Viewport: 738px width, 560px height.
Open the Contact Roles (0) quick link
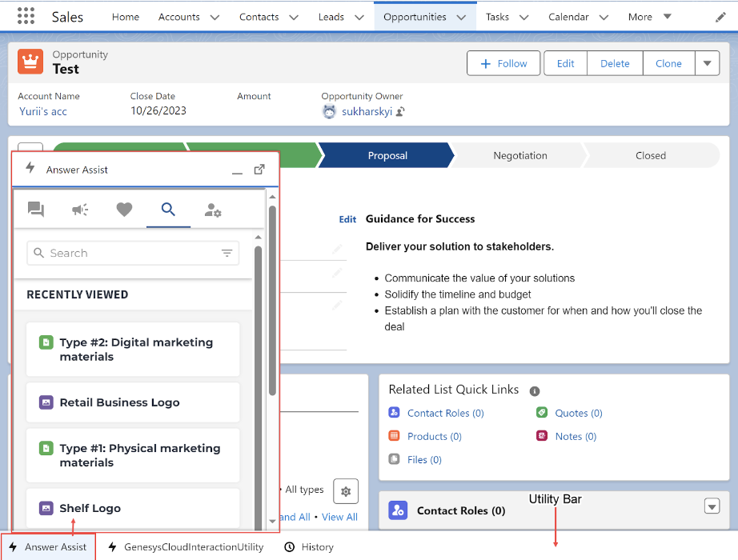click(x=446, y=413)
